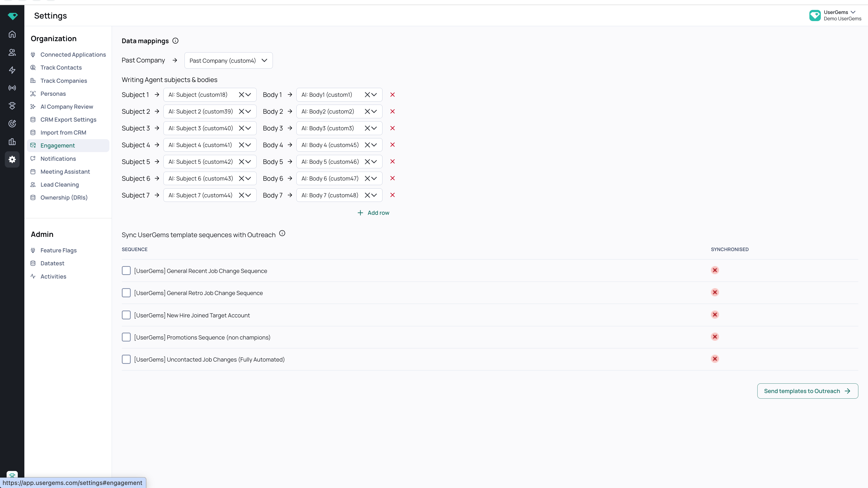Expand the AI: Subject 2 (custom39) dropdown
This screenshot has height=488, width=868.
[248, 111]
